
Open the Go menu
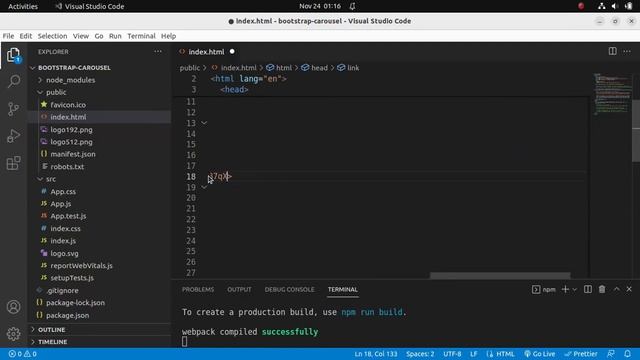pyautogui.click(x=99, y=36)
